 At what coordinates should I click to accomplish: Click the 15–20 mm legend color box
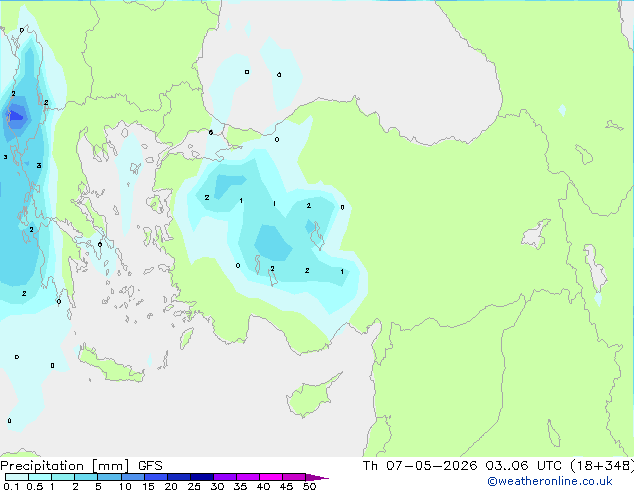pos(156,477)
